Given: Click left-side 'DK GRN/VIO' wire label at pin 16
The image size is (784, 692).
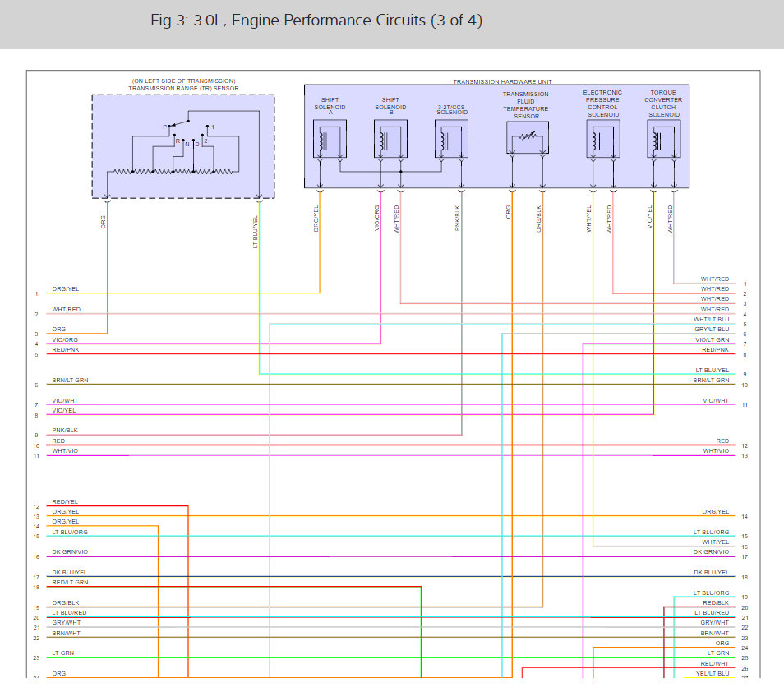Looking at the screenshot, I should pyautogui.click(x=70, y=552).
